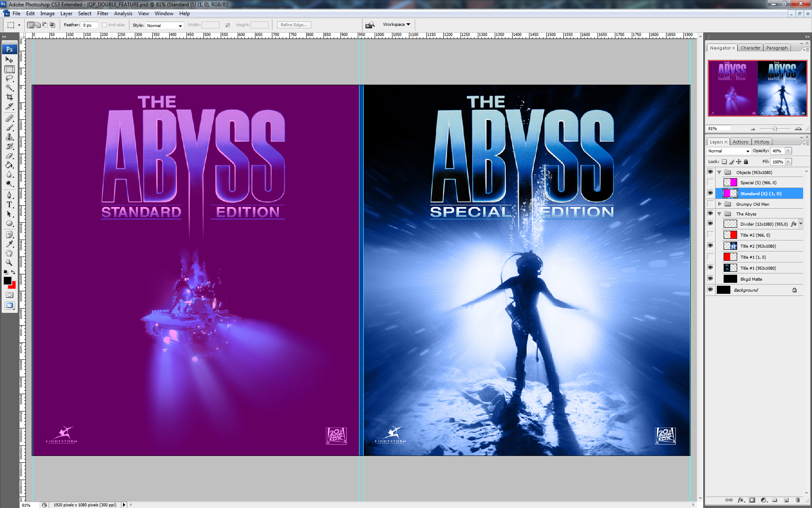Toggle Quick Mask mode
Viewport: 812px width, 508px height.
tap(9, 295)
